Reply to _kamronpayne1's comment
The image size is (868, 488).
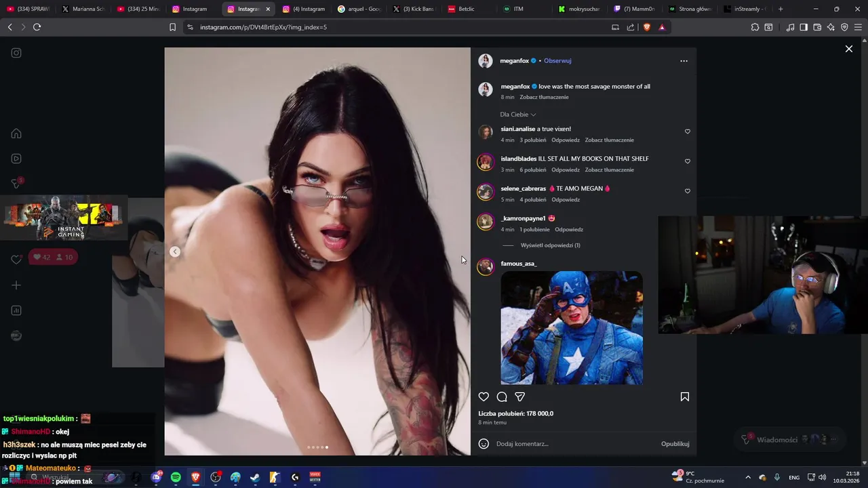569,230
